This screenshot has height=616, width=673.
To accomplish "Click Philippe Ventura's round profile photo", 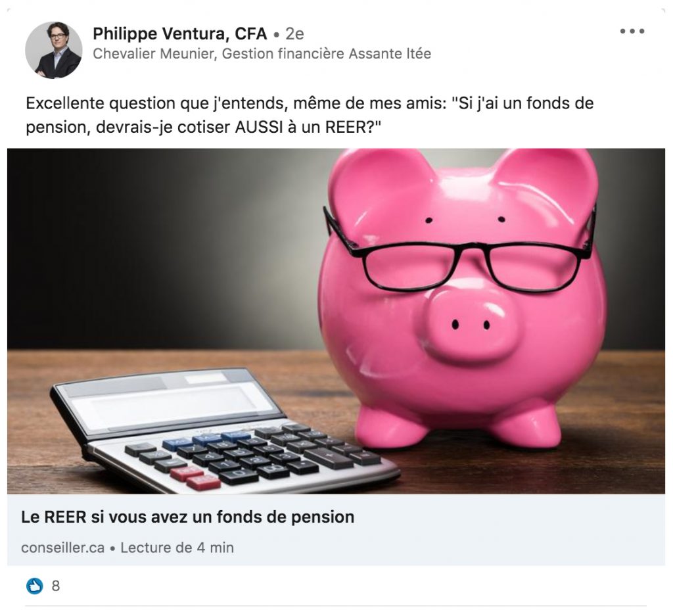I will coord(54,50).
